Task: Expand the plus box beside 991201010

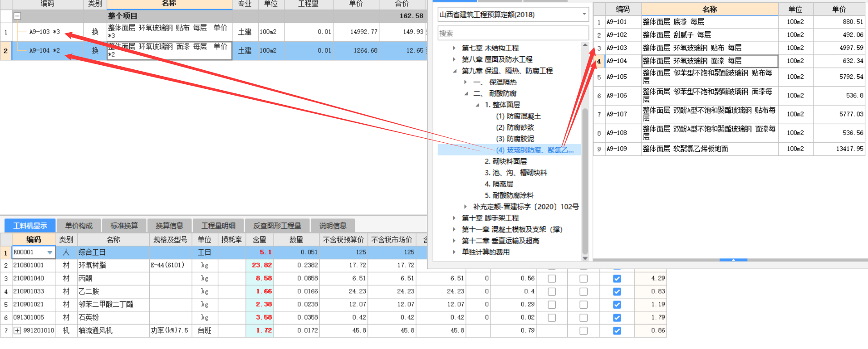Action: 17,330
